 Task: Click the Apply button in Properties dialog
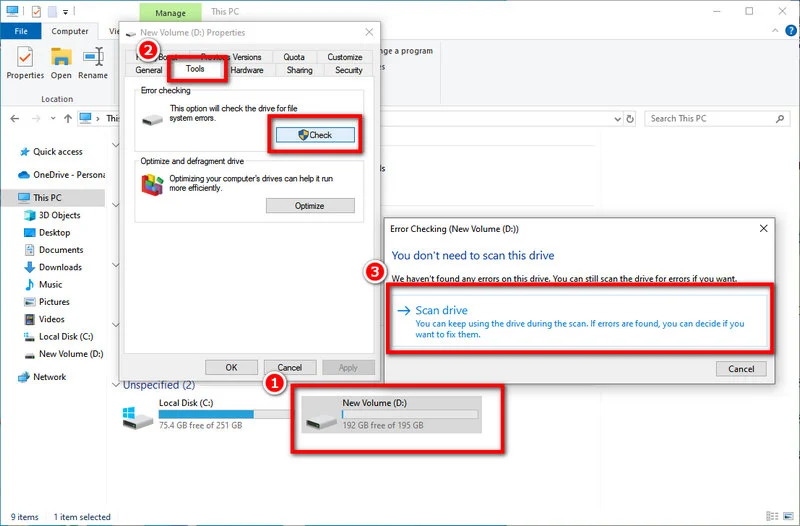coord(348,367)
